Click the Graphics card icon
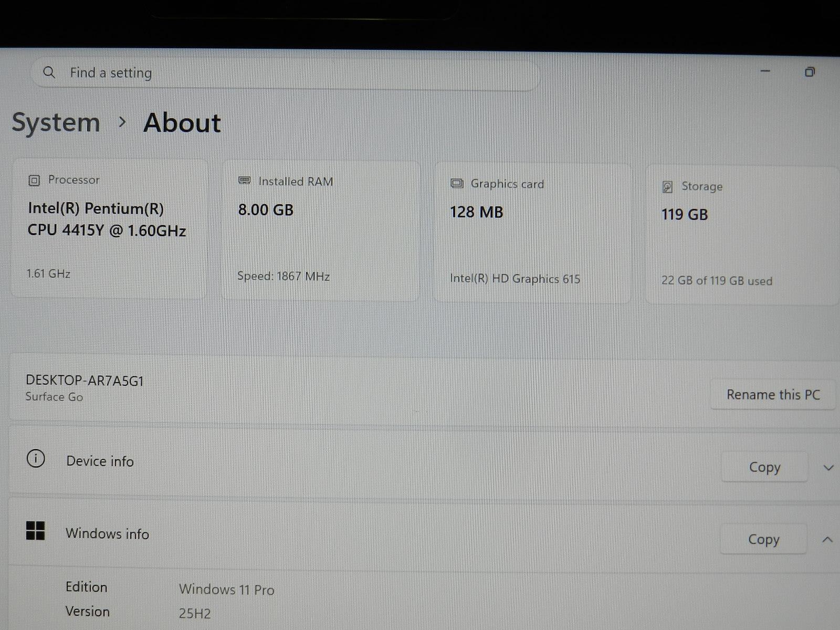840x630 pixels. click(x=457, y=183)
